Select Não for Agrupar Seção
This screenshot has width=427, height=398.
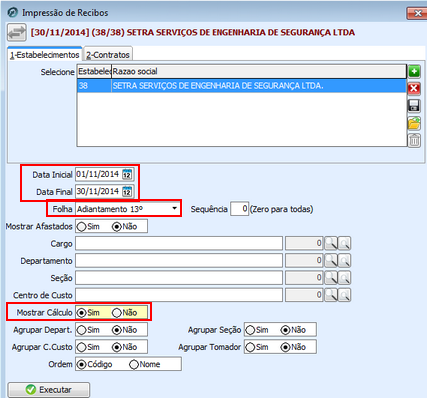285,330
